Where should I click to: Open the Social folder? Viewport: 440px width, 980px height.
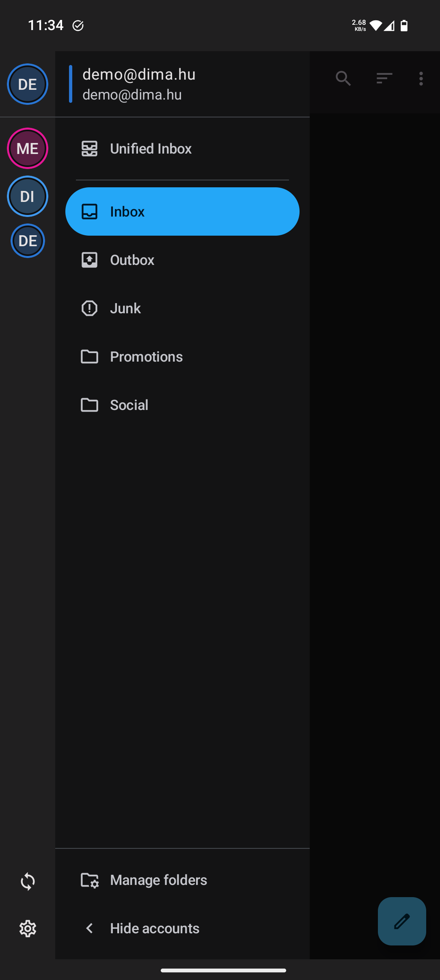point(182,405)
